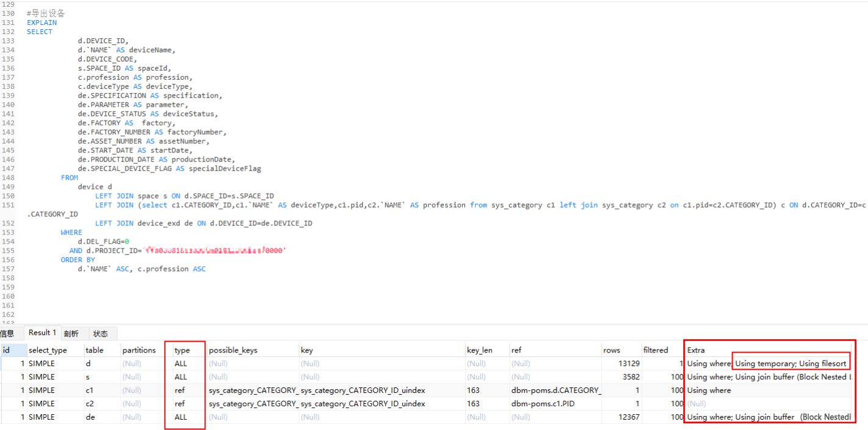This screenshot has height=430, width=868.
Task: Click 'LEFT JOIN space s' line
Action: click(x=185, y=196)
